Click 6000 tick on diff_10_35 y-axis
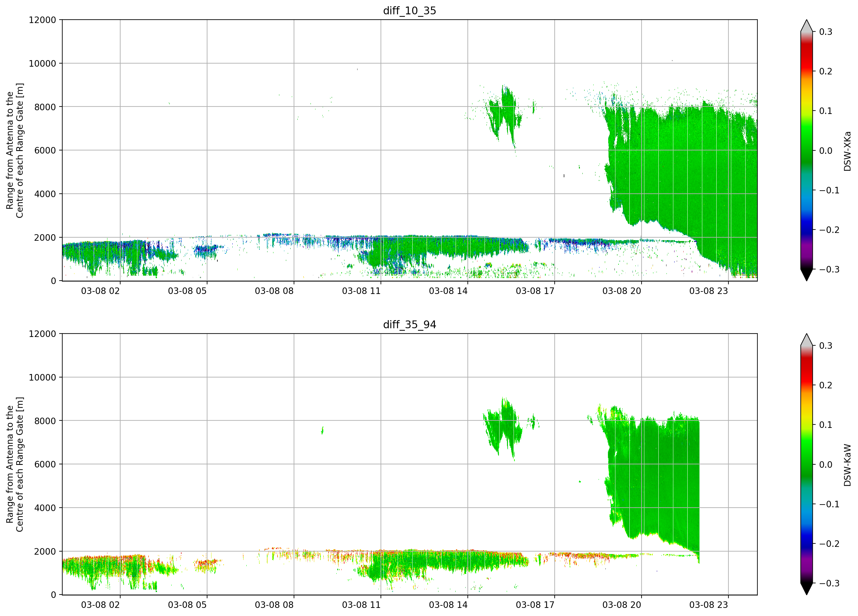This screenshot has width=858, height=616. [x=45, y=151]
